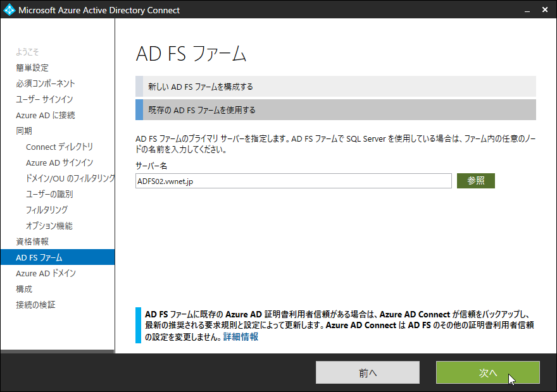Open Azure AD に接続 step
The width and height of the screenshot is (557, 392).
tap(45, 115)
